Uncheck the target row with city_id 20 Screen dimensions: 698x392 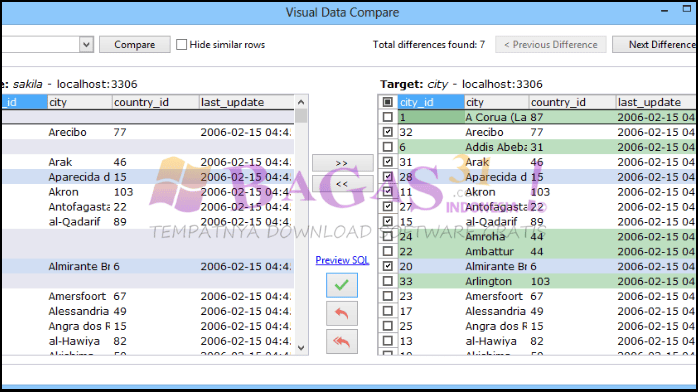387,266
